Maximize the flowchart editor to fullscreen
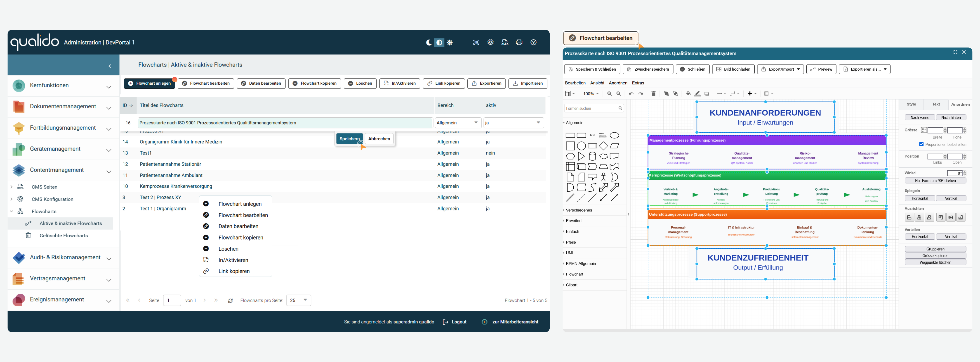Screen dimensions: 980x362 [x=955, y=52]
